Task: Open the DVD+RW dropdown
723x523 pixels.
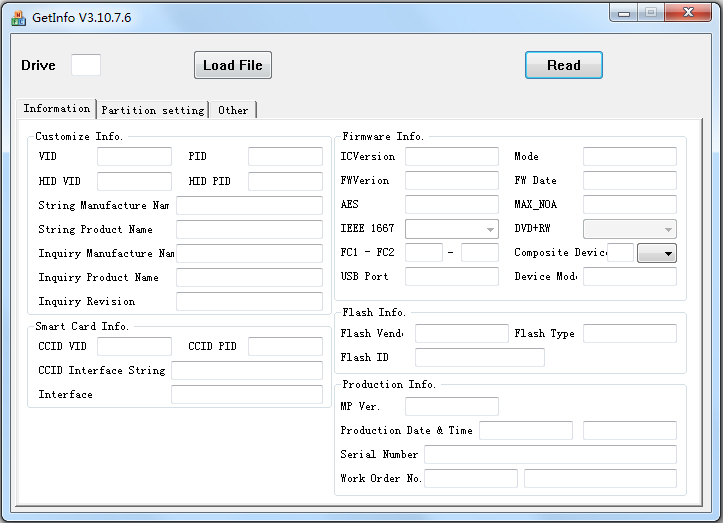Action: coord(629,229)
